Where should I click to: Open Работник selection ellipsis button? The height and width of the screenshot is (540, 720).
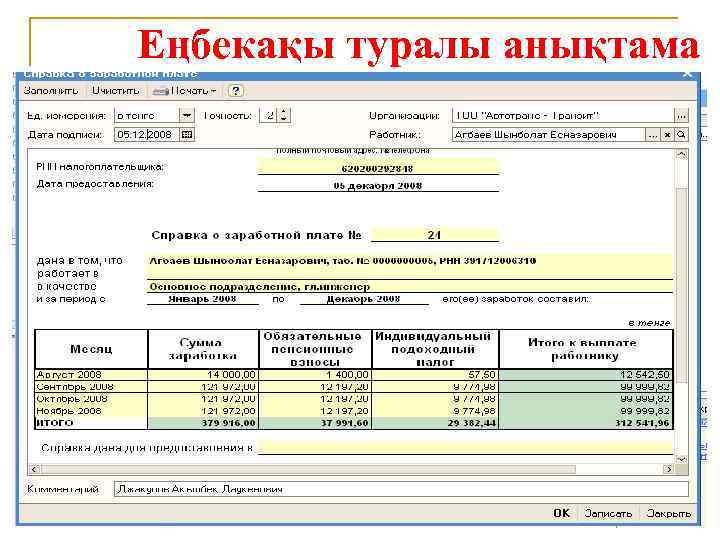pos(652,135)
